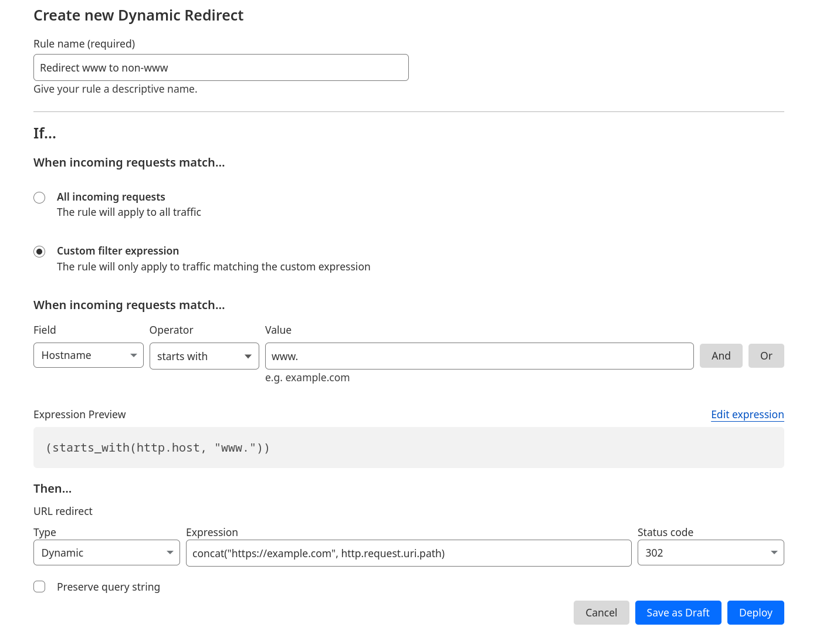
Task: Click the 'All incoming requests' label text
Action: click(111, 197)
